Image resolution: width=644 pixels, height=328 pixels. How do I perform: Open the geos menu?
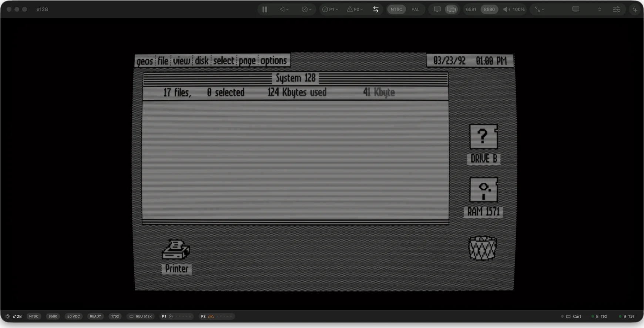pyautogui.click(x=145, y=61)
